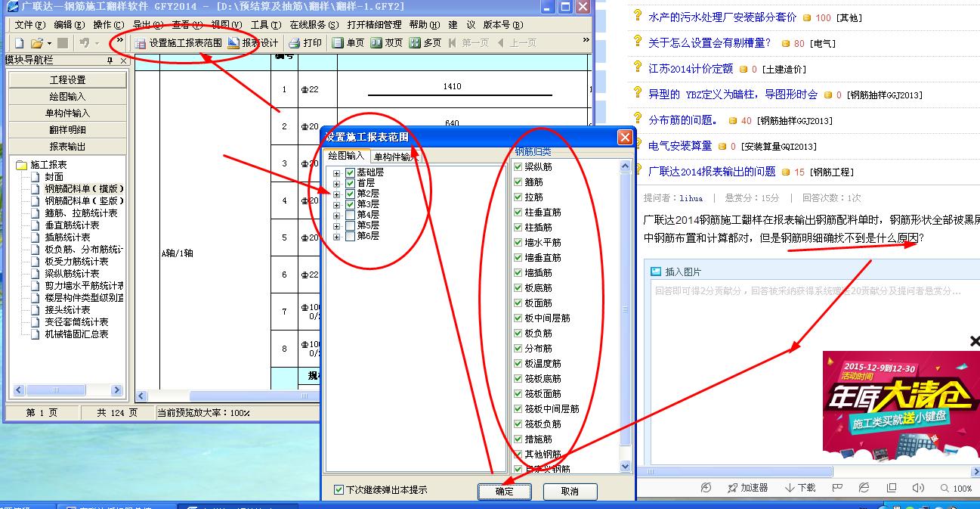
Task: Click the open folder icon in toolbar
Action: point(36,43)
